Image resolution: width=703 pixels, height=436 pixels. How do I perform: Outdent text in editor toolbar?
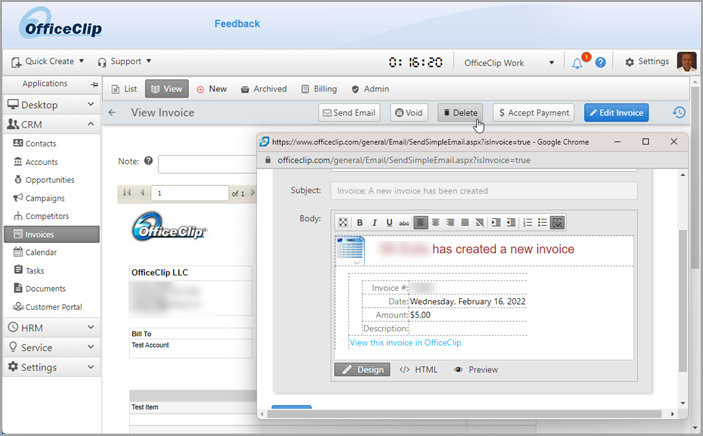(x=511, y=222)
